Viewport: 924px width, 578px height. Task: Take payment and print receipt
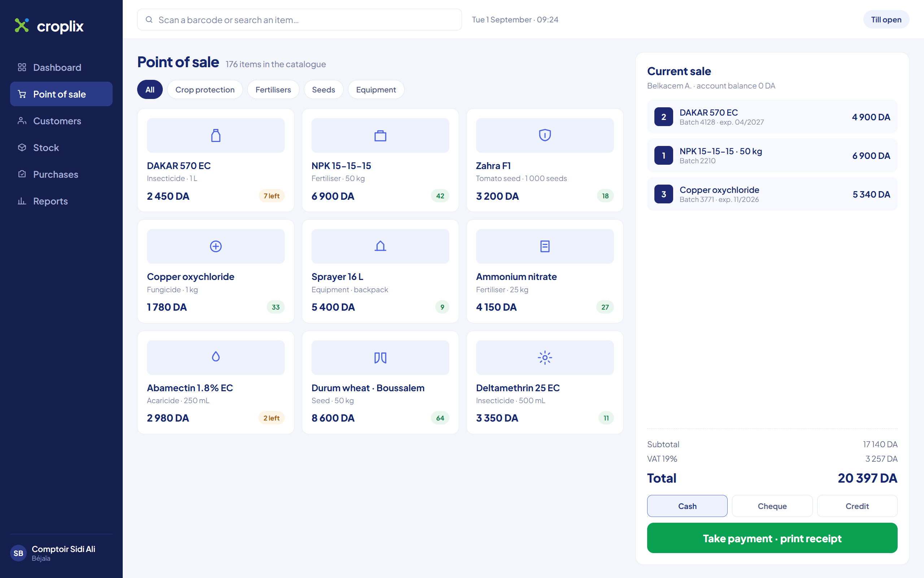772,538
